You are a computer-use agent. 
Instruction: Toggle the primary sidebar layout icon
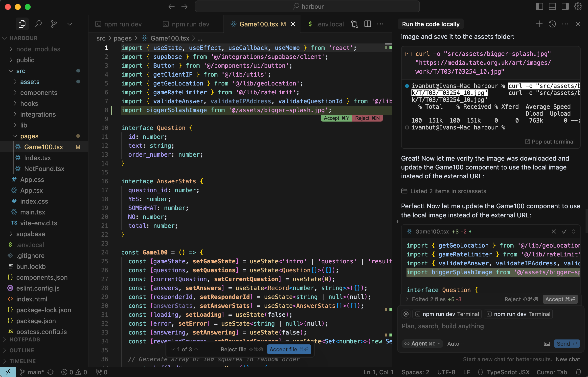(x=539, y=6)
